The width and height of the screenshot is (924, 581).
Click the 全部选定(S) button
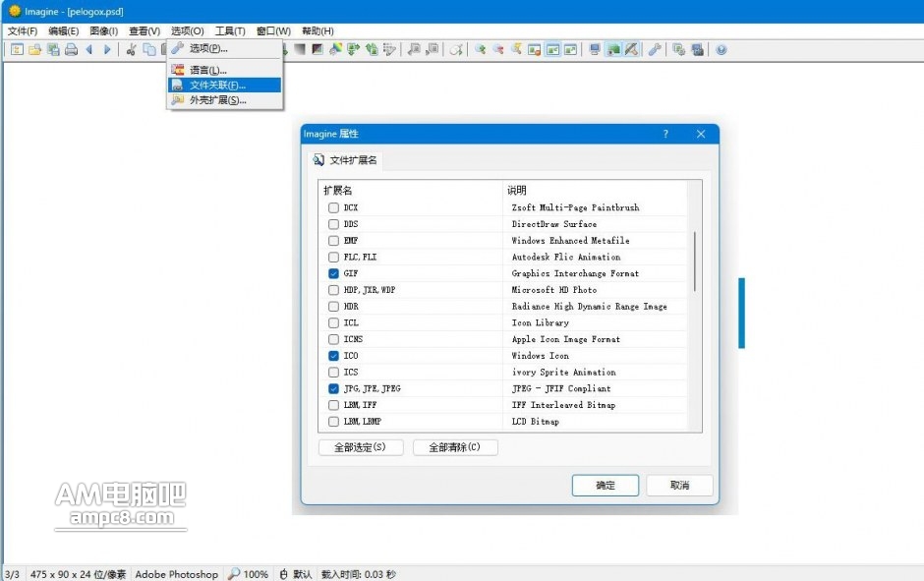pyautogui.click(x=361, y=447)
